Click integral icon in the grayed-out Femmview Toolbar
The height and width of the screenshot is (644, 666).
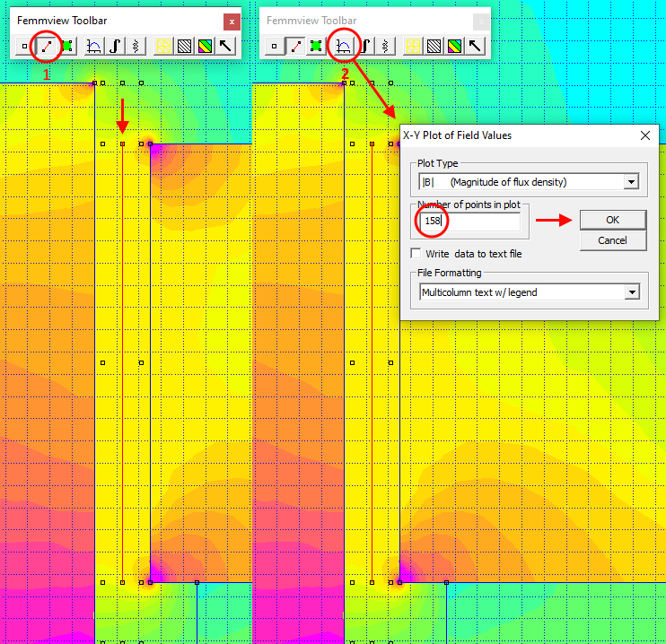tap(364, 47)
